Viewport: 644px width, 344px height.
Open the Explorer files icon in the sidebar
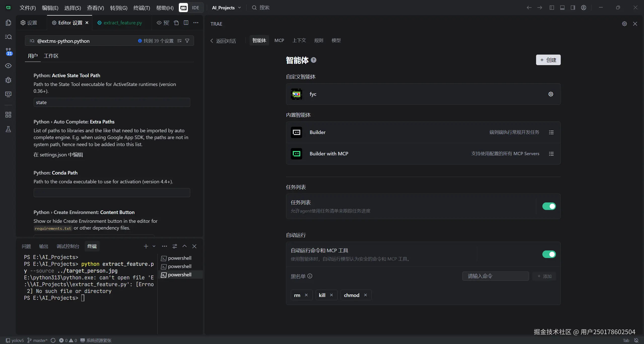(x=8, y=23)
